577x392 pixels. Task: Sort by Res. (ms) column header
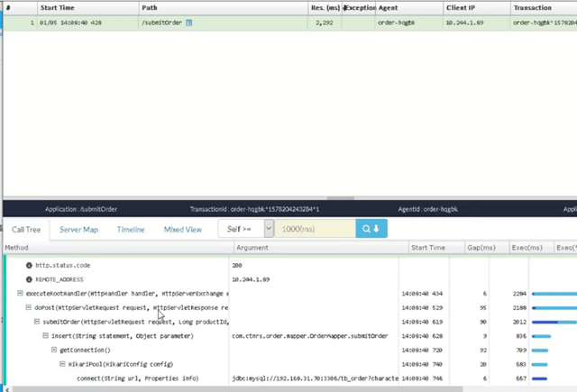(325, 8)
